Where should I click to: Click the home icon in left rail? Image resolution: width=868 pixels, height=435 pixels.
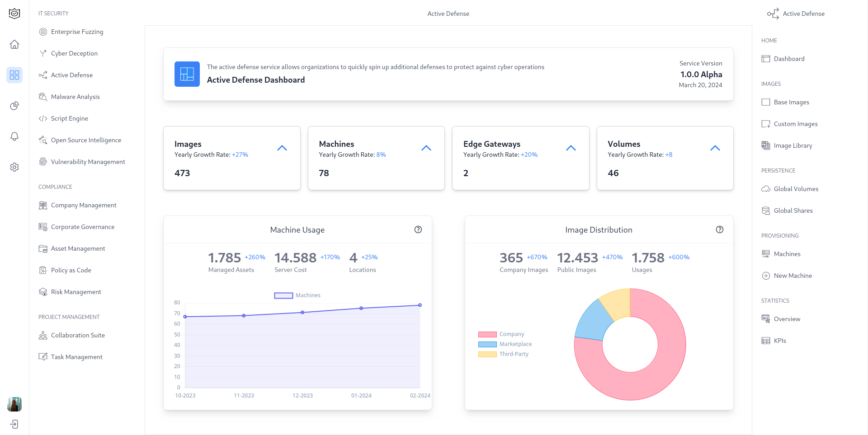tap(14, 44)
